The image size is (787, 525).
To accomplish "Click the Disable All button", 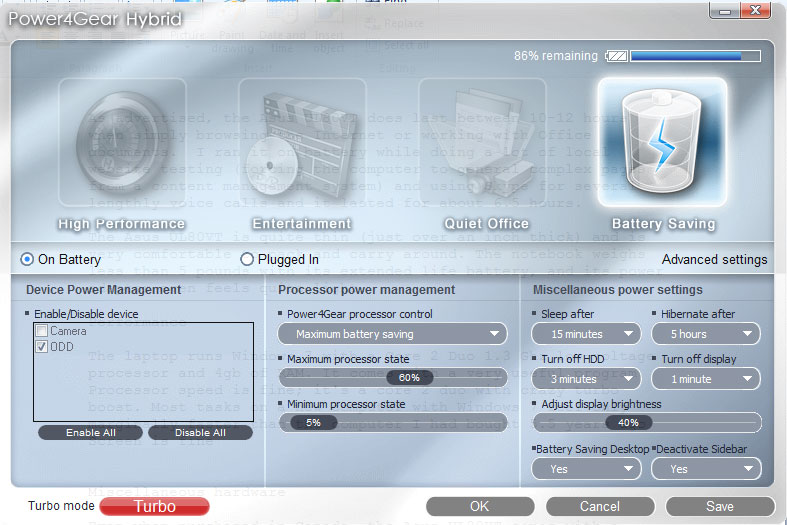I will click(x=200, y=432).
